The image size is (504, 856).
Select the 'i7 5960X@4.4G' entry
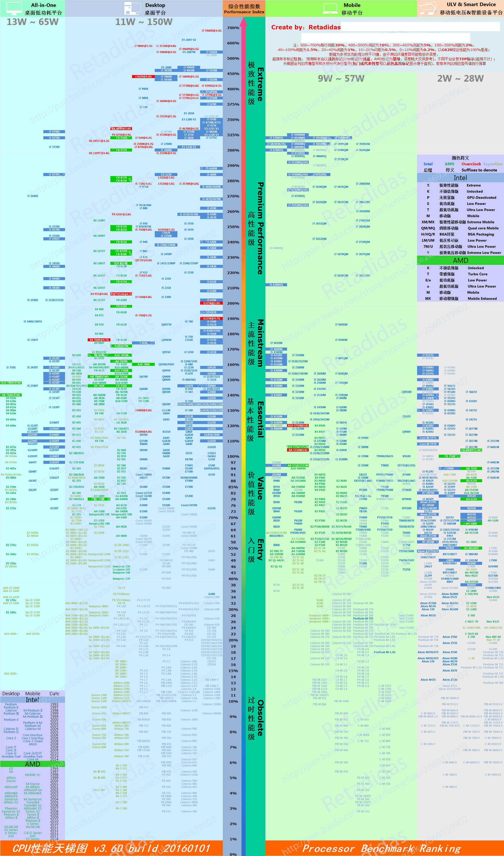tap(212, 31)
